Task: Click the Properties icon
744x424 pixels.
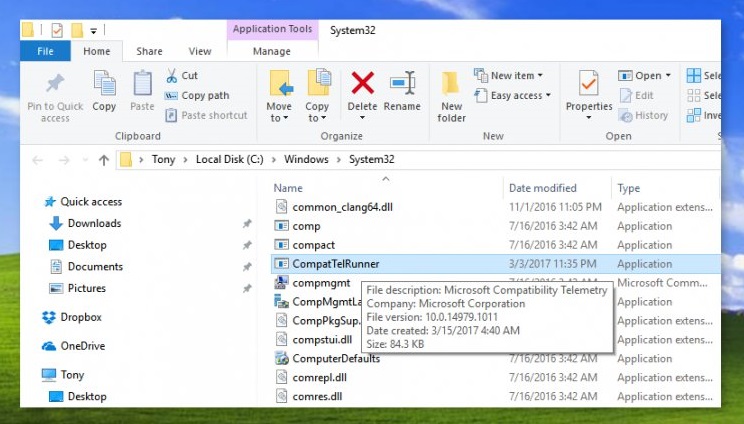Action: coord(589,83)
